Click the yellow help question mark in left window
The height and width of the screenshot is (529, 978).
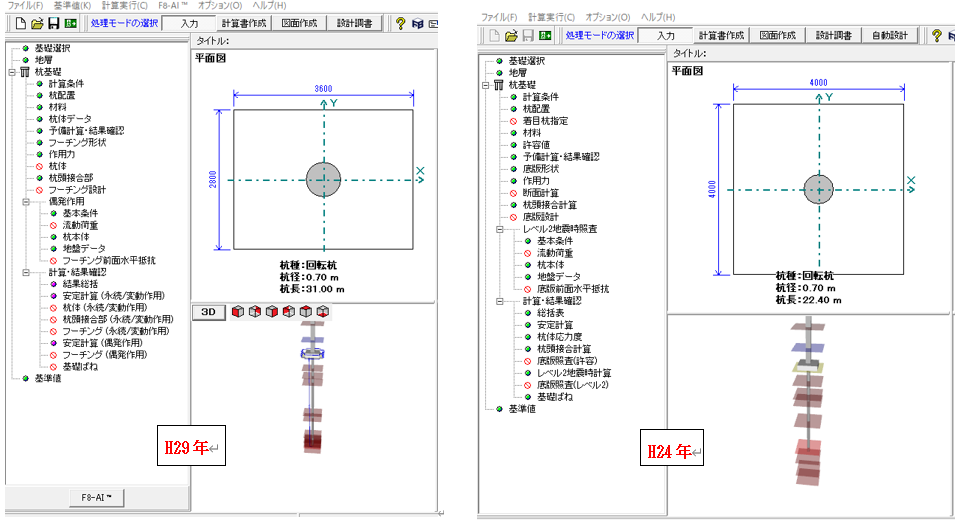click(400, 21)
